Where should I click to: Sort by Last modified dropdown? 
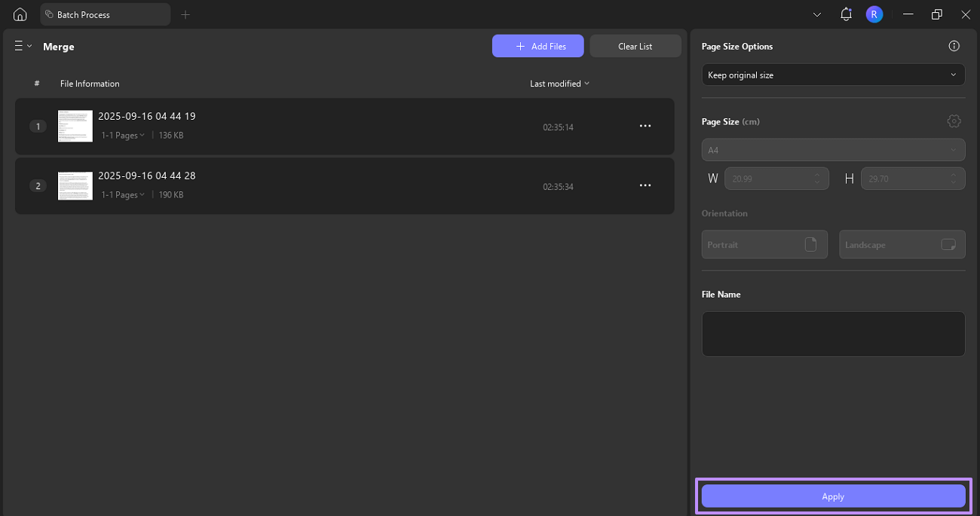(559, 84)
